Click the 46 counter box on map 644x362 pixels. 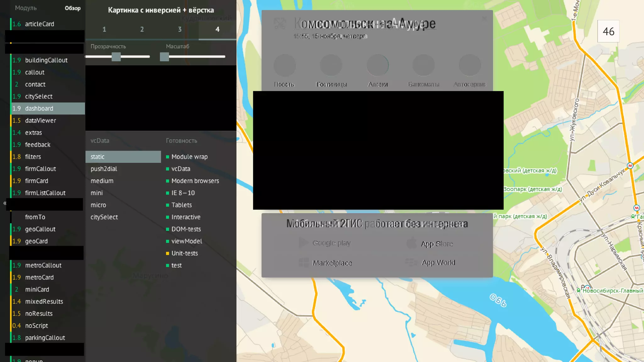click(x=608, y=31)
